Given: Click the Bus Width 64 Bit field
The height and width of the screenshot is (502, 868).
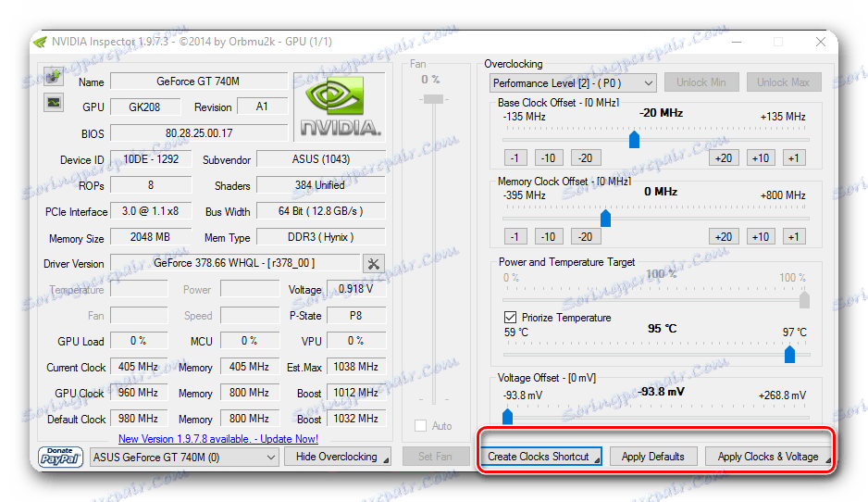Looking at the screenshot, I should coord(321,211).
